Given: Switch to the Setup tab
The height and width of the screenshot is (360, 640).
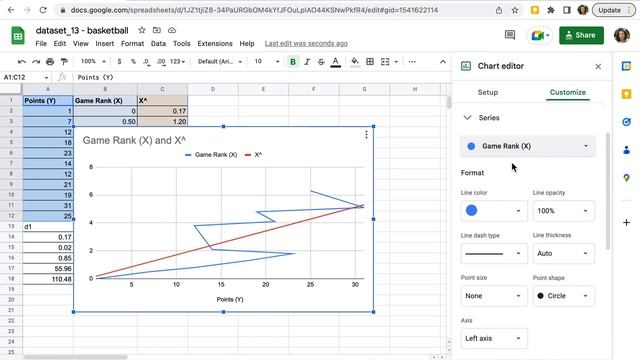Looking at the screenshot, I should (x=488, y=92).
